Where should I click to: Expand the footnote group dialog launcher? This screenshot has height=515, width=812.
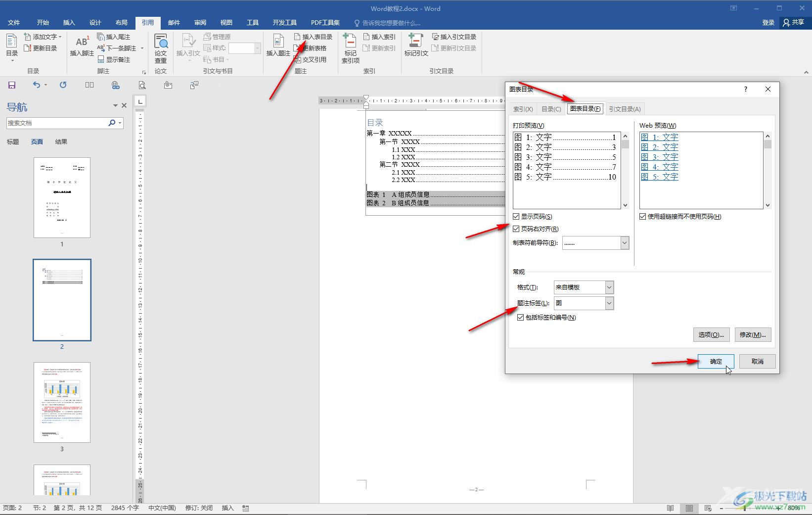[x=144, y=72]
